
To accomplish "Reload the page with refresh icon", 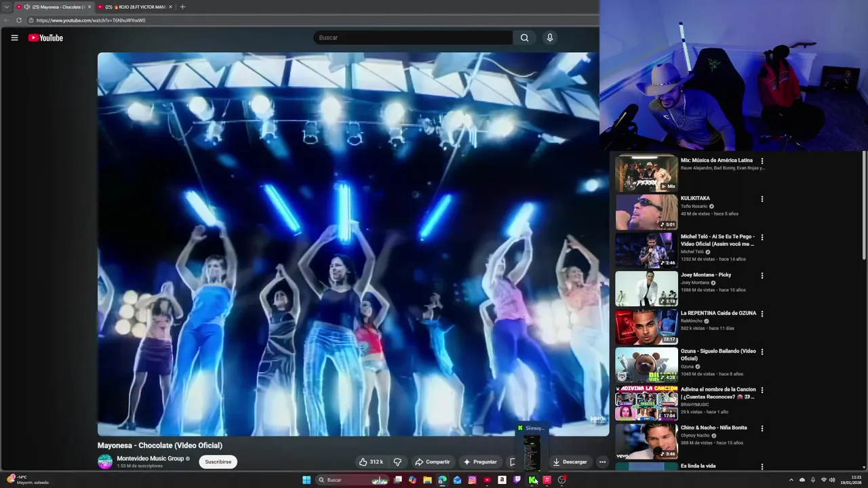I will (19, 20).
